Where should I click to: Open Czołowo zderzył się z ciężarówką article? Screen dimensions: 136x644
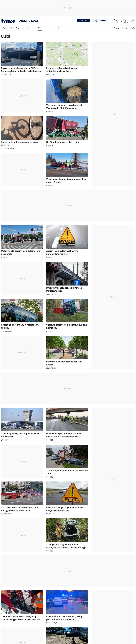(67, 326)
